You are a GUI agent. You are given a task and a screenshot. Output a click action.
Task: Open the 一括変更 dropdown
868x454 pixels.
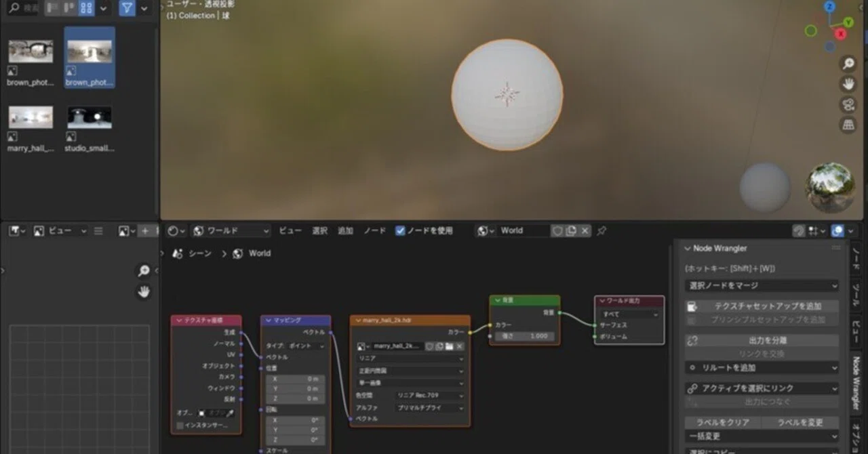tap(762, 436)
